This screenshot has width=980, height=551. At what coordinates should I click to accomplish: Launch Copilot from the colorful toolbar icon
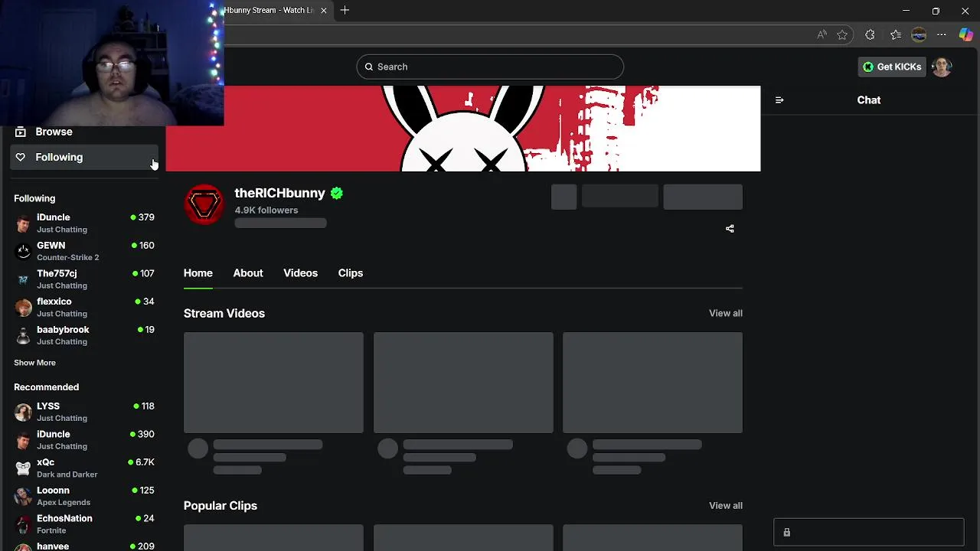(965, 34)
